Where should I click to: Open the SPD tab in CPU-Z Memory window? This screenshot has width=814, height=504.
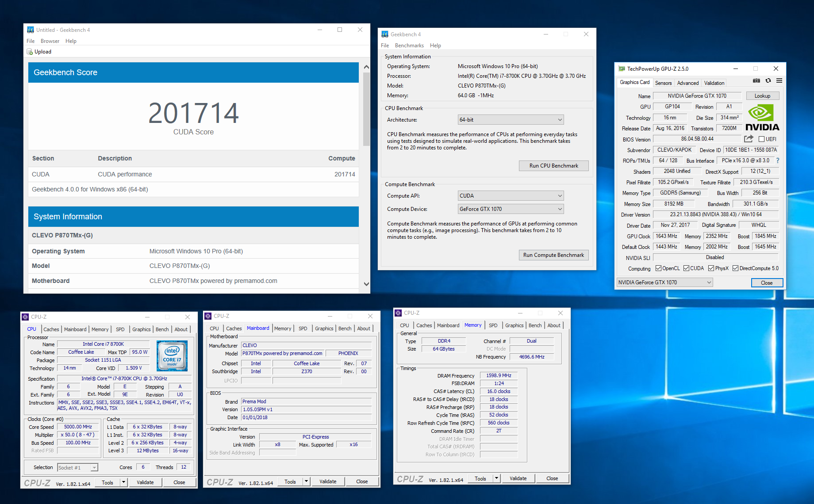tap(493, 325)
